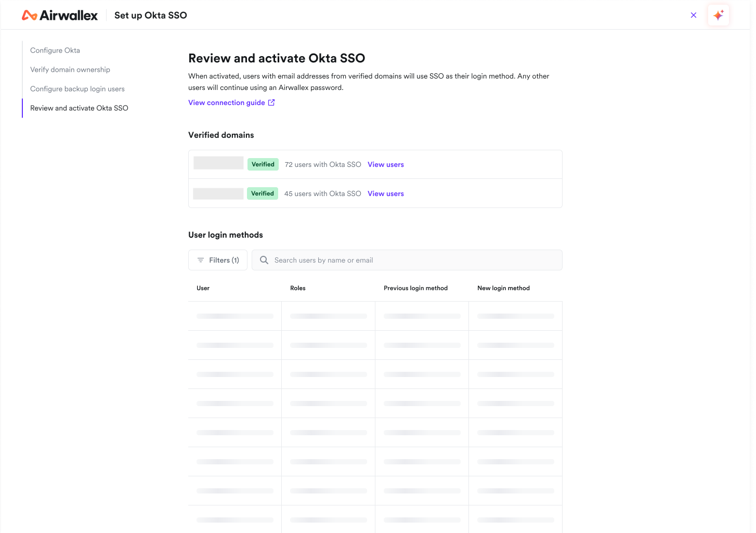Click the User login methods heading
756x533 pixels.
click(226, 235)
